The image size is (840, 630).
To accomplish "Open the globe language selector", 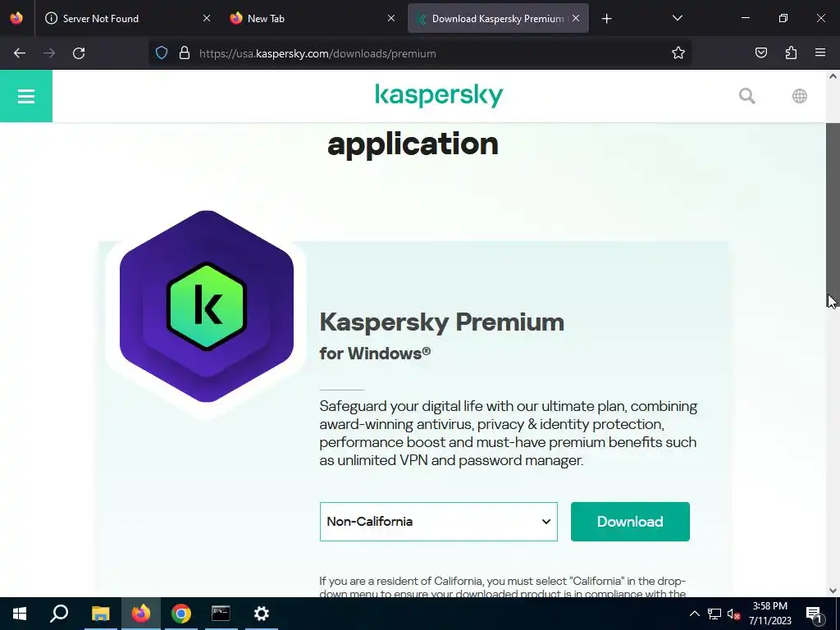I will tap(799, 96).
